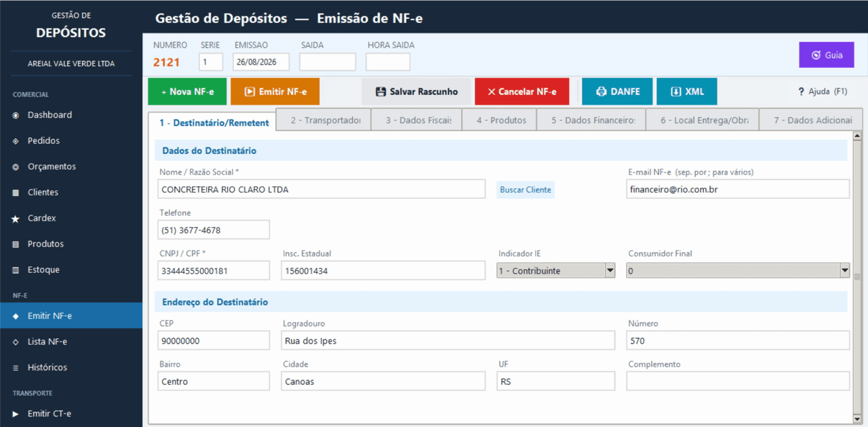Click the Históricos lines icon

click(16, 368)
